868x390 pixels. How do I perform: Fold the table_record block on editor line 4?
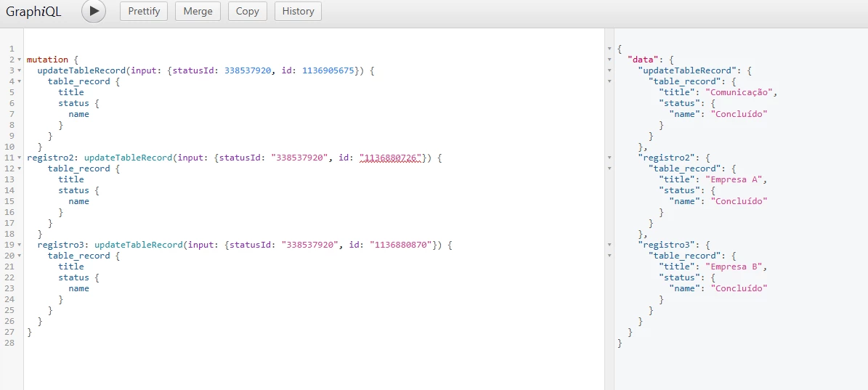(20, 81)
